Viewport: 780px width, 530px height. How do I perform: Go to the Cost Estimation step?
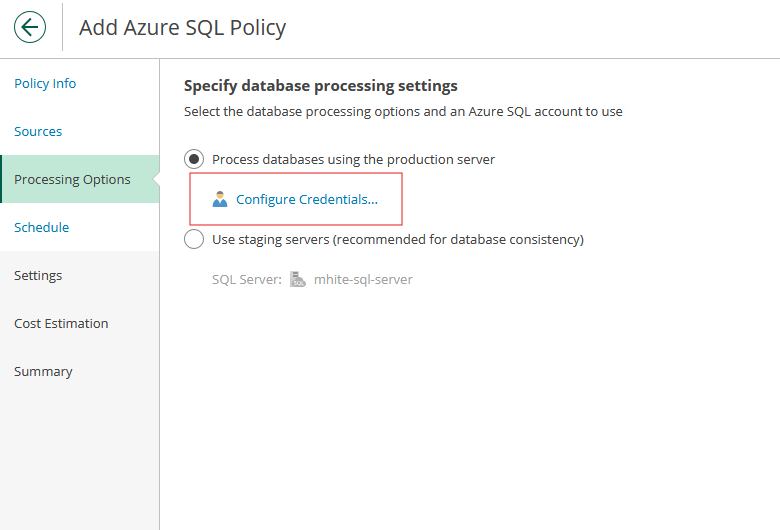pos(61,323)
